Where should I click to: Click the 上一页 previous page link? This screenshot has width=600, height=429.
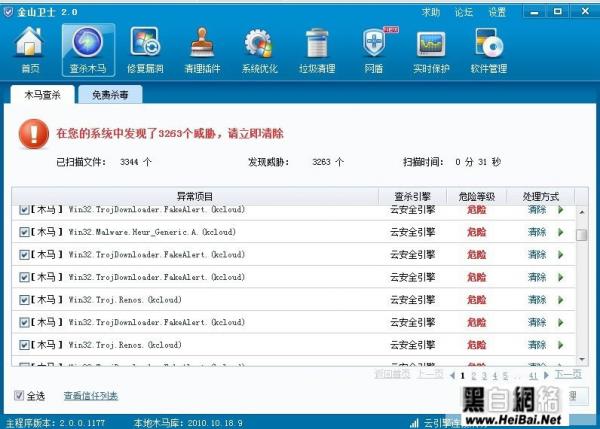click(430, 374)
